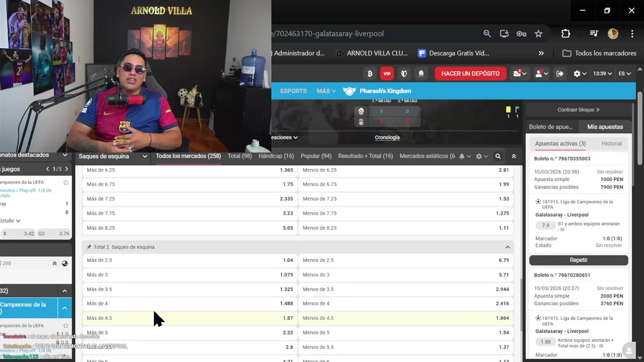Select Menos de 3.5 odds 2.944
644x362 pixels.
pos(406,289)
